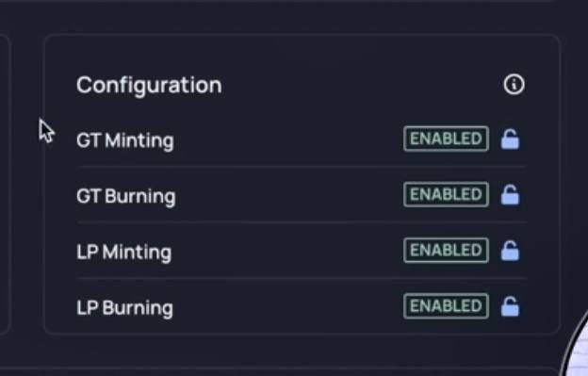Click the neighboring panel edge left of Configuration

pos(6,184)
